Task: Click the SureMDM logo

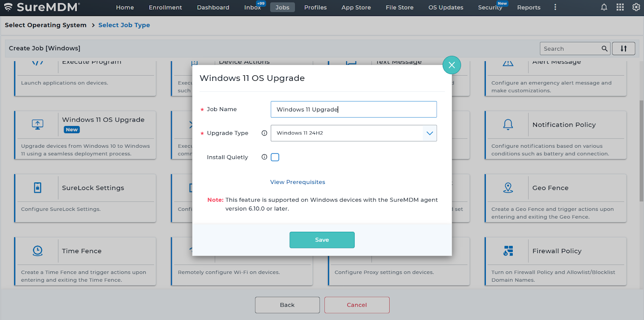Action: coord(42,7)
